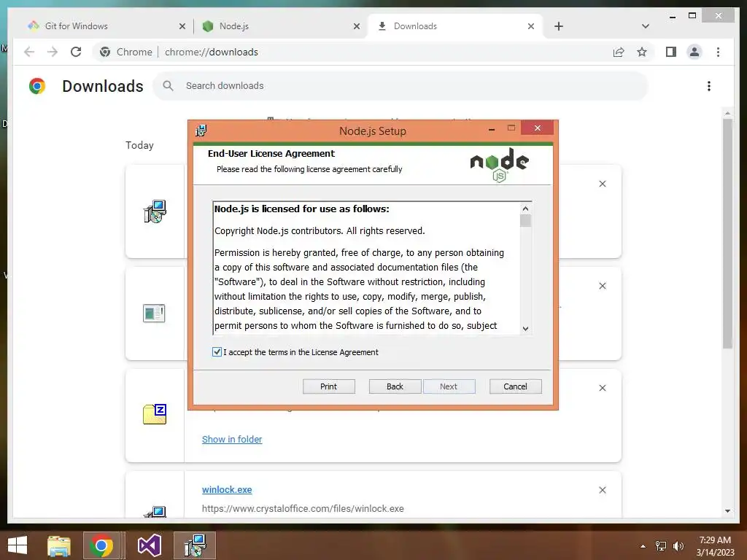
Task: Click the network tray icon
Action: pyautogui.click(x=661, y=546)
